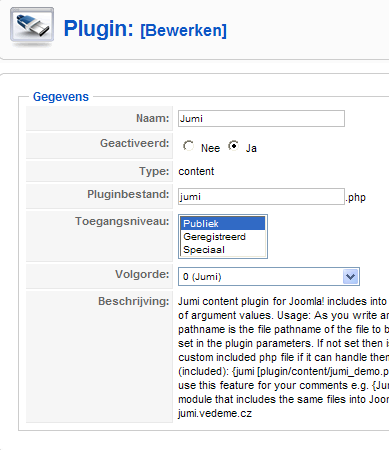Open the Volgorde dropdown
This screenshot has height=450, width=389.
269,277
